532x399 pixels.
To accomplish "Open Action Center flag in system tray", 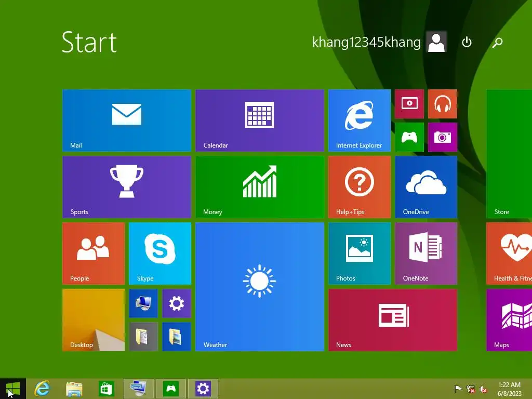I will pos(458,389).
